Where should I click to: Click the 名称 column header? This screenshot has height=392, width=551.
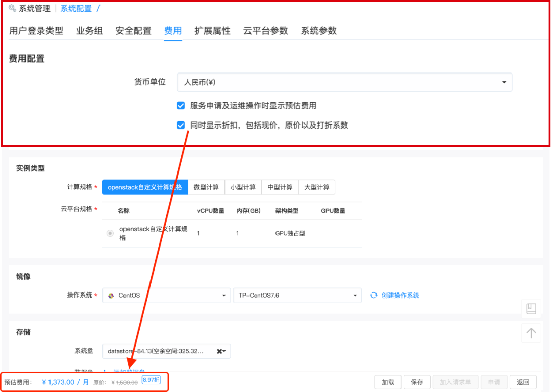123,211
